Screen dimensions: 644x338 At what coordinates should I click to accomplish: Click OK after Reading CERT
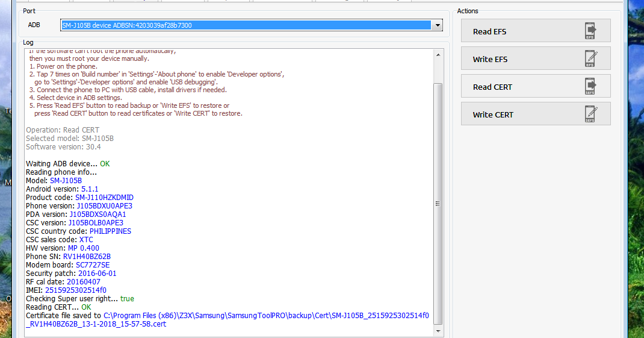(x=86, y=307)
